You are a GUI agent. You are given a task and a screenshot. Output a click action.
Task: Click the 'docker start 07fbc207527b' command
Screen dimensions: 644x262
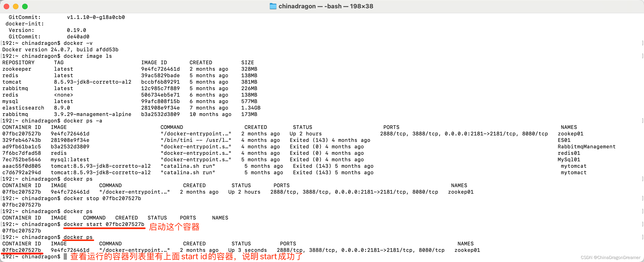click(x=104, y=224)
